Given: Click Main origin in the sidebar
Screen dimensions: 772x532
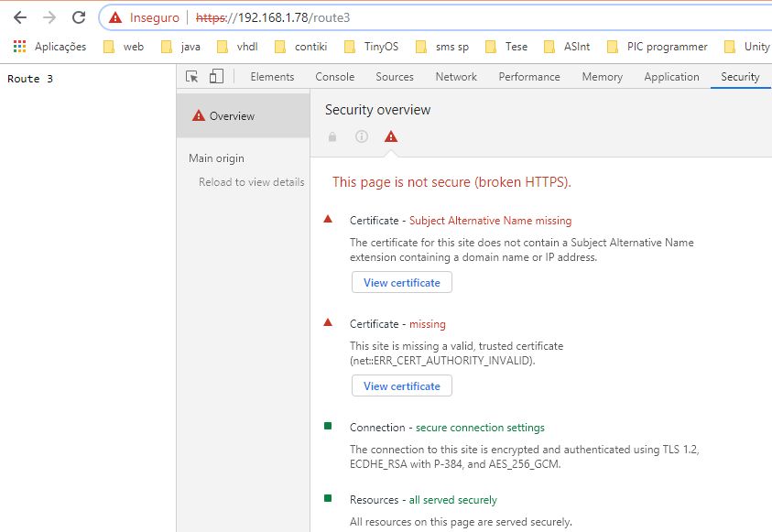Looking at the screenshot, I should coord(216,158).
